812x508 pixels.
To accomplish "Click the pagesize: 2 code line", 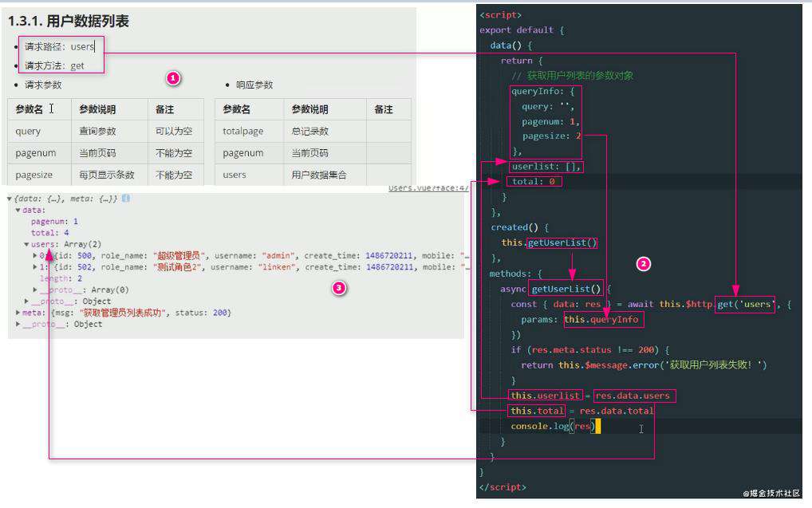I will pos(551,136).
